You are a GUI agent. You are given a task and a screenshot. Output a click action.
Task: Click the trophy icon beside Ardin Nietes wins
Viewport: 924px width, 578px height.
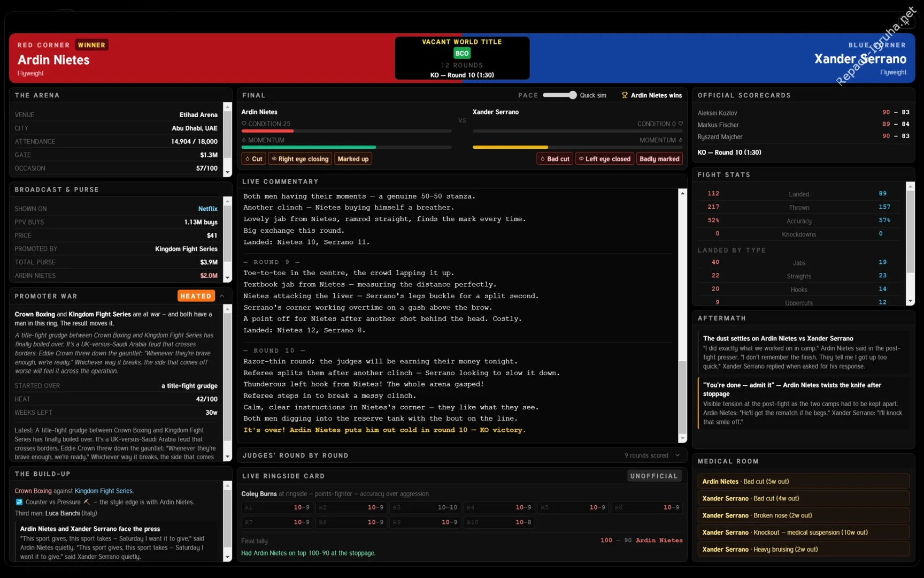pyautogui.click(x=624, y=95)
